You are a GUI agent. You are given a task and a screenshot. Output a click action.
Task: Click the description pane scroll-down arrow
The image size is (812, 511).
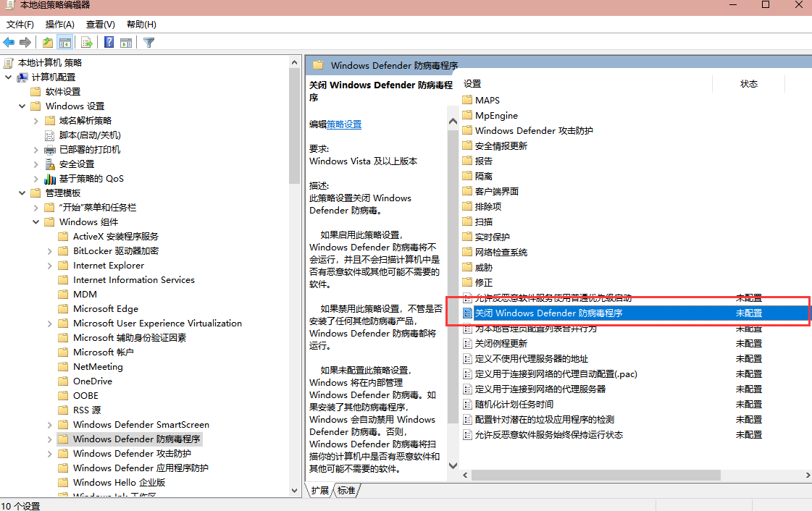click(453, 465)
